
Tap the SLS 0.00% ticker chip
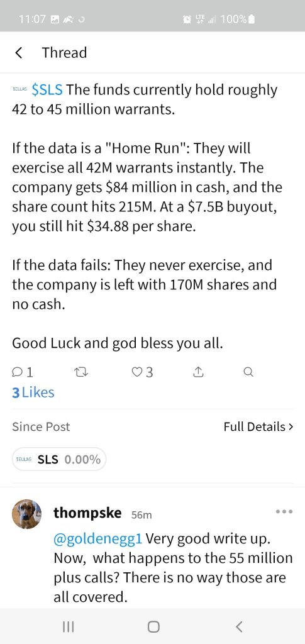point(59,459)
